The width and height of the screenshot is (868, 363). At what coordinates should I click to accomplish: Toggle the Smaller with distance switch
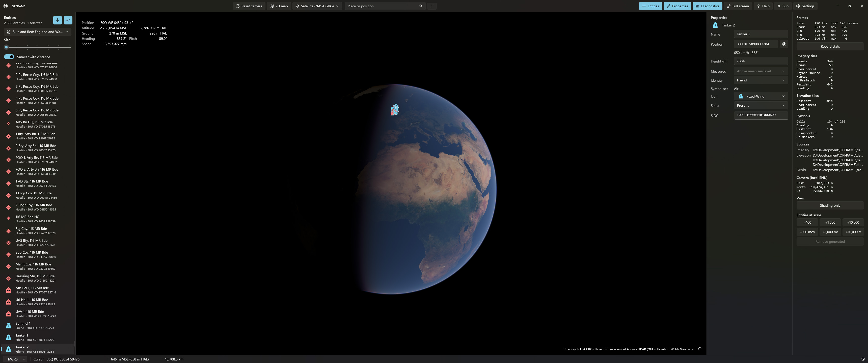[9, 57]
